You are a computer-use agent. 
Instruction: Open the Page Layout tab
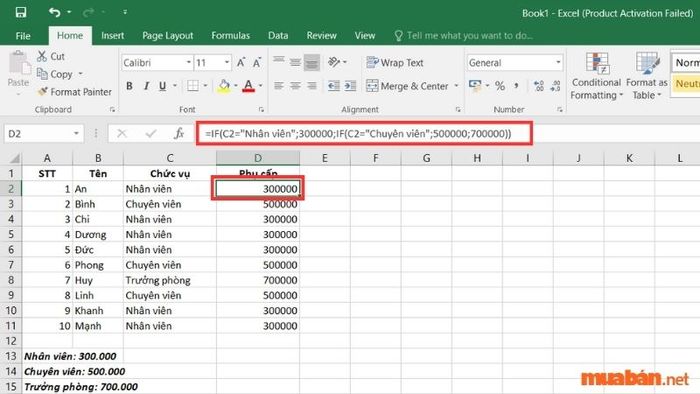(x=167, y=35)
